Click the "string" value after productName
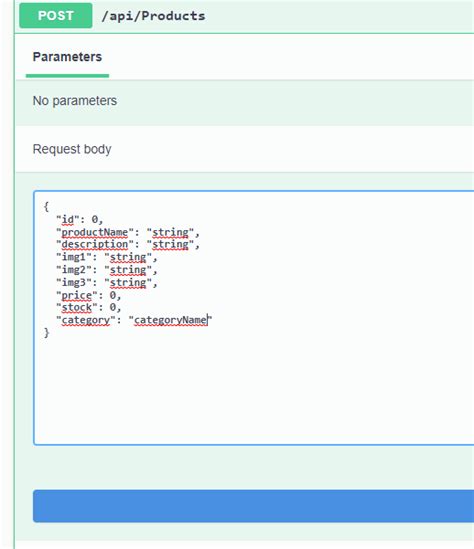Image resolution: width=474 pixels, height=549 pixels. [x=170, y=232]
